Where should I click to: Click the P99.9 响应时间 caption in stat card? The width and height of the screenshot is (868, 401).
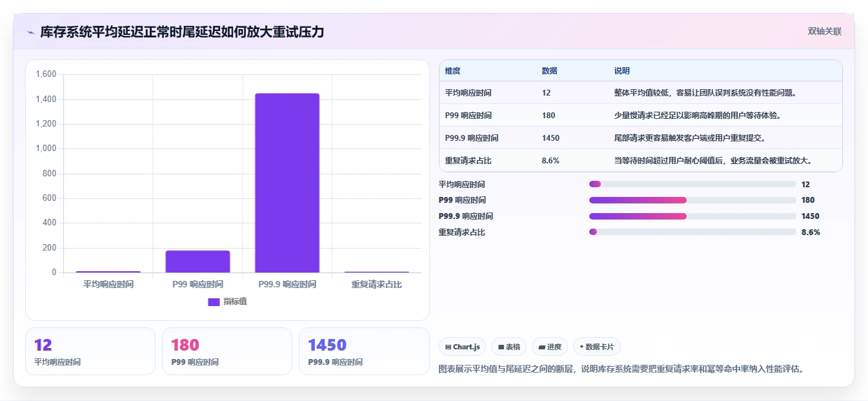(x=335, y=362)
